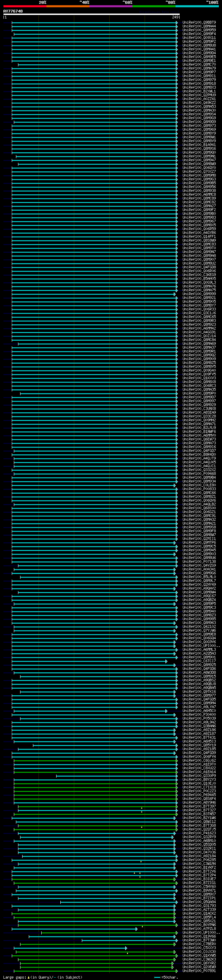
Task: Select hit label UniRef100_A4GG91
Action: coord(199,332)
